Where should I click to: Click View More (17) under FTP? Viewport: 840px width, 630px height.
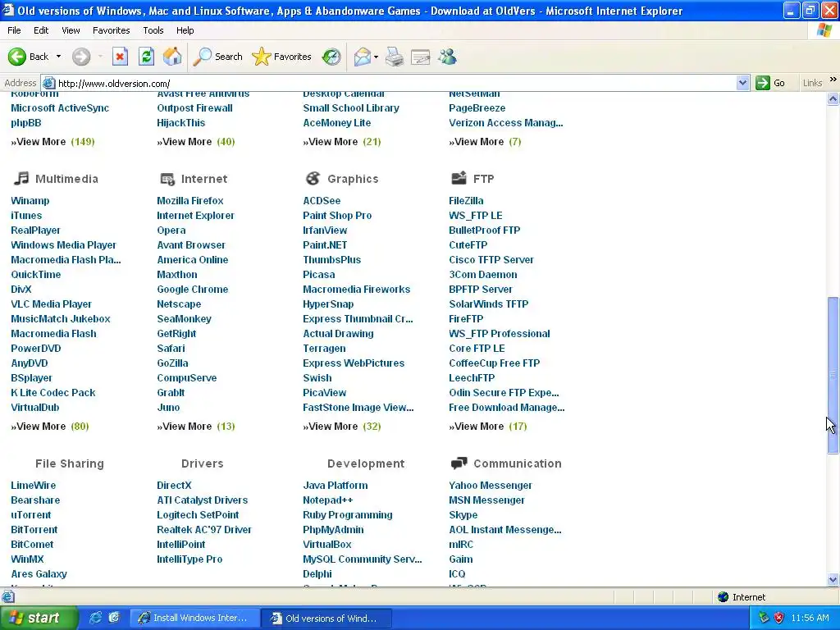[x=488, y=427]
